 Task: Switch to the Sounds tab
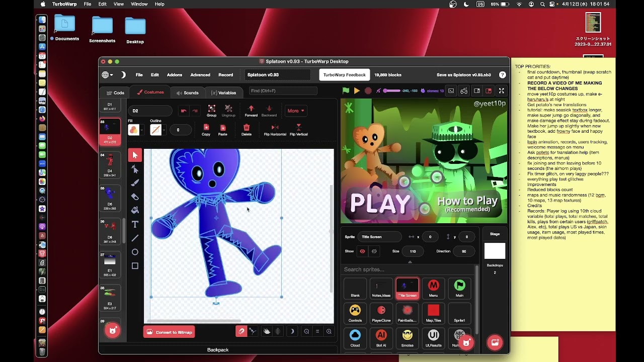pos(187,93)
